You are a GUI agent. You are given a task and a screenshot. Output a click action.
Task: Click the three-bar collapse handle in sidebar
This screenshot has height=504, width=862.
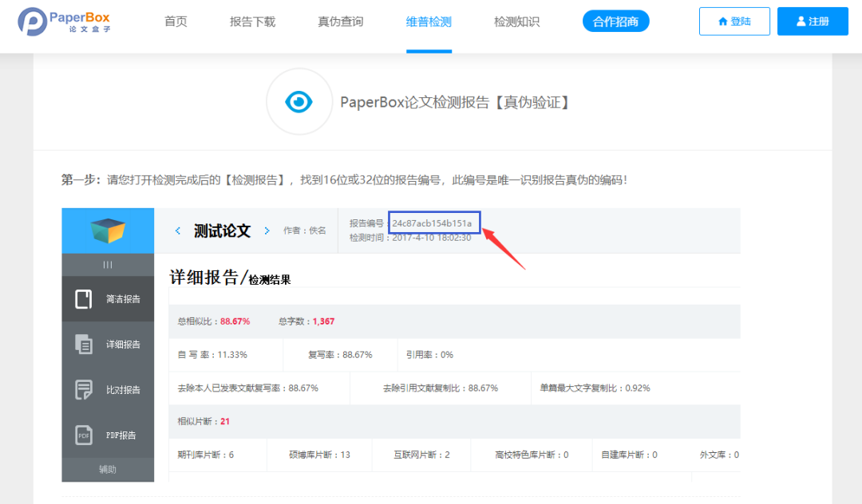(x=108, y=265)
